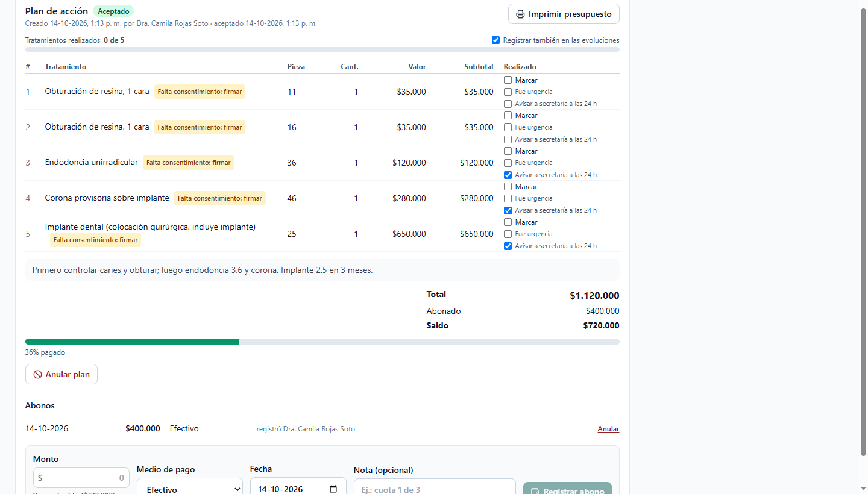This screenshot has height=494, width=868.
Task: Click the printer icon in Imprimir presupuesto
Action: pos(520,14)
